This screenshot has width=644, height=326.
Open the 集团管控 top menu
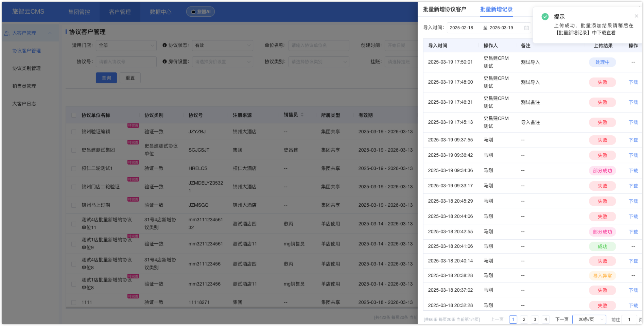[79, 12]
